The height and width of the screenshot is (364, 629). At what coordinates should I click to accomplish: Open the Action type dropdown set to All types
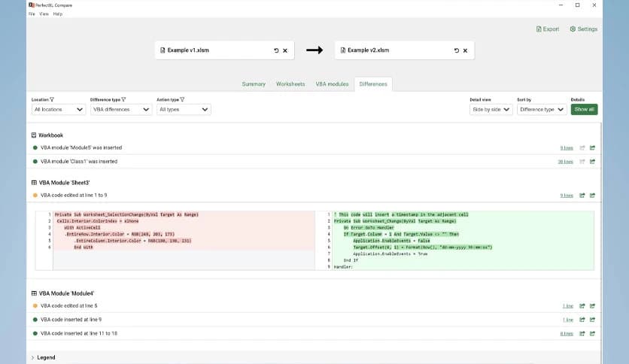point(184,110)
